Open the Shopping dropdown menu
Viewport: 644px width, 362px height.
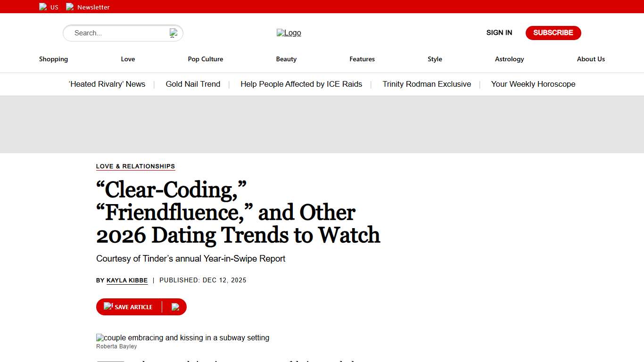point(53,59)
